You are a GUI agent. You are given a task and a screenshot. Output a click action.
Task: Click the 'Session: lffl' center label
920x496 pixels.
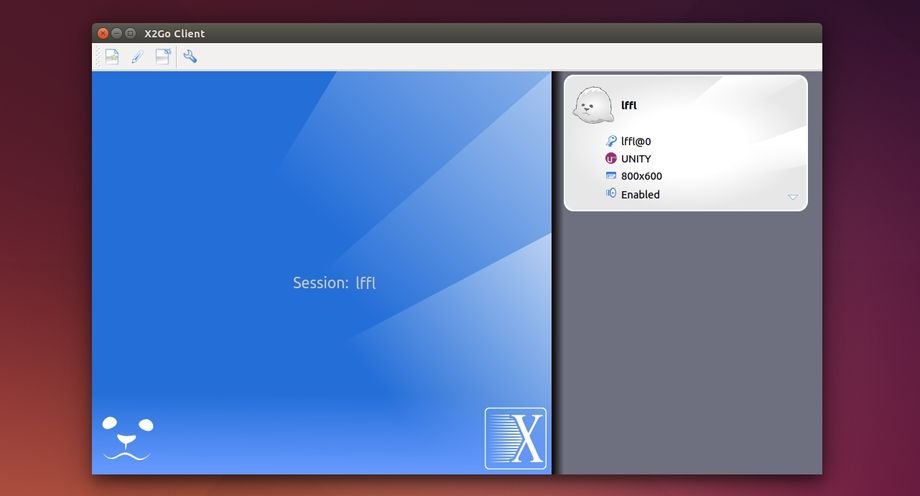[x=334, y=283]
